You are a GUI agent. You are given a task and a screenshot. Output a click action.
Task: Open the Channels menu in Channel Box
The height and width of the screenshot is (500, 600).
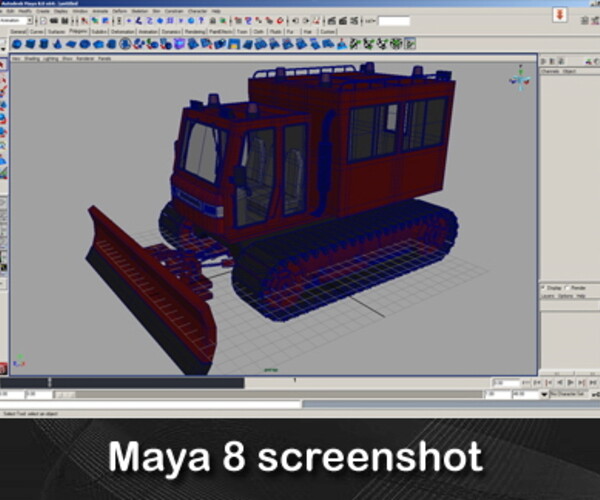tap(550, 71)
